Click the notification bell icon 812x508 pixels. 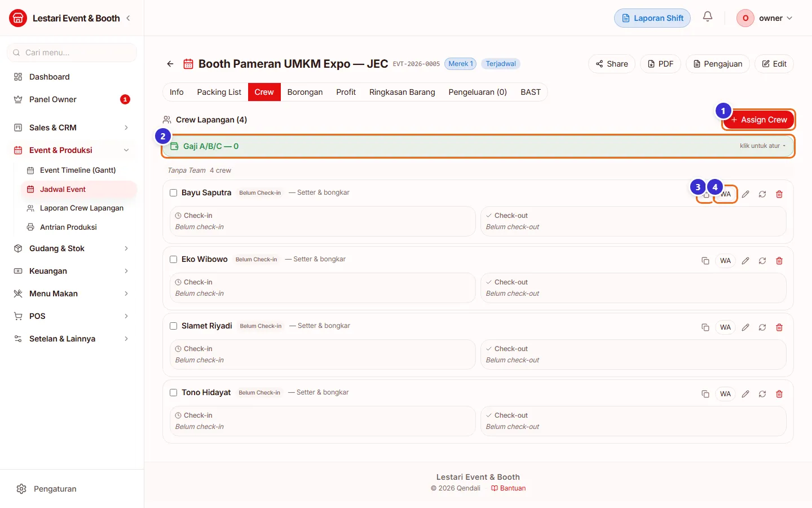(x=708, y=17)
